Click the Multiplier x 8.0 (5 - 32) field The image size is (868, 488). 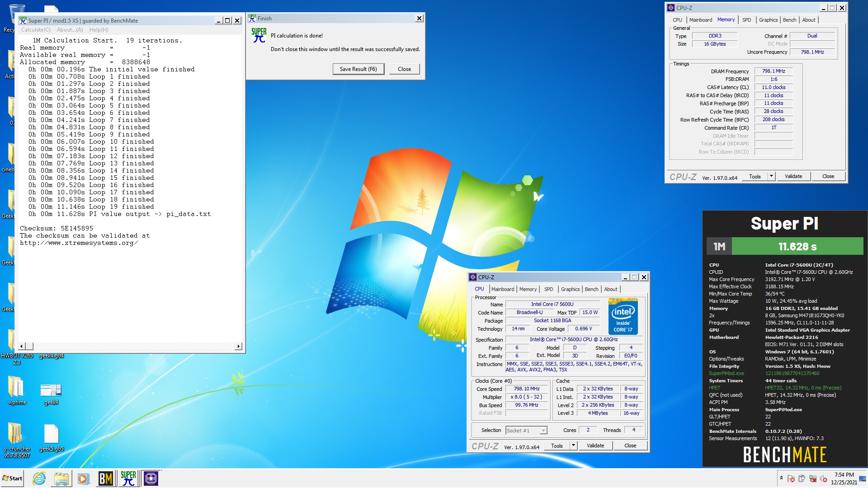[527, 397]
